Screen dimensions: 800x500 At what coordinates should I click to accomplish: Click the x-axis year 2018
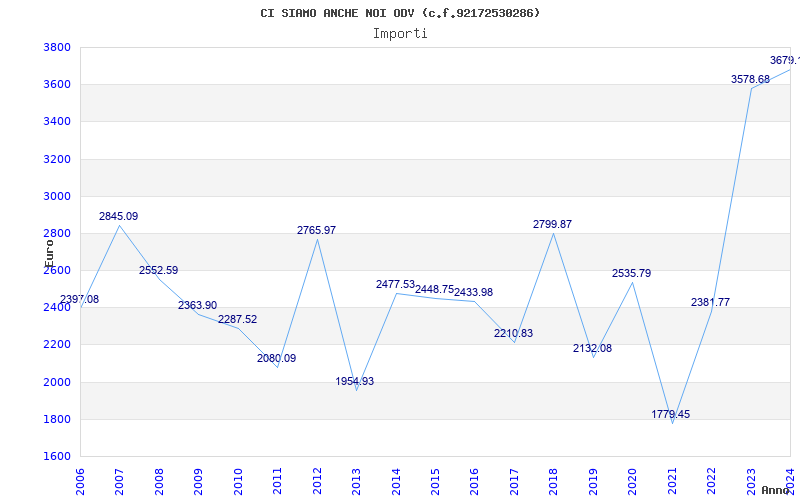[x=554, y=482]
